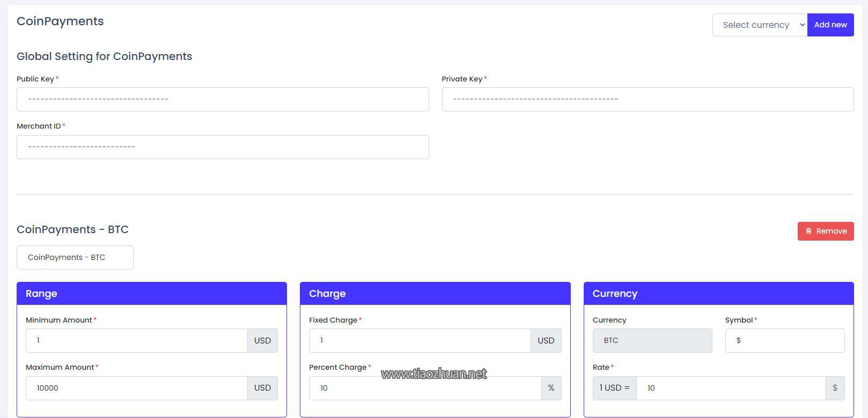Click the Symbol input field

785,341
